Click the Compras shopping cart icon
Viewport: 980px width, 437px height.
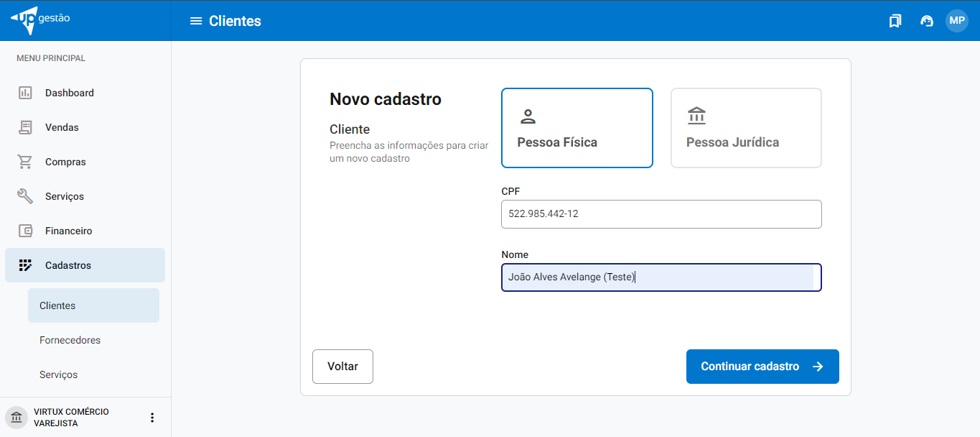25,162
